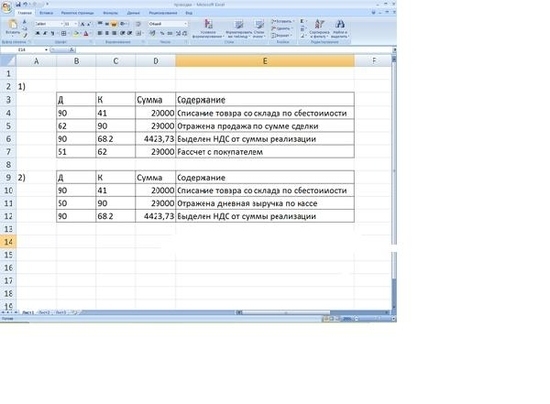Screen dimensions: 550x404
Task: Open the Формулы ribbon tab
Action: tap(110, 13)
